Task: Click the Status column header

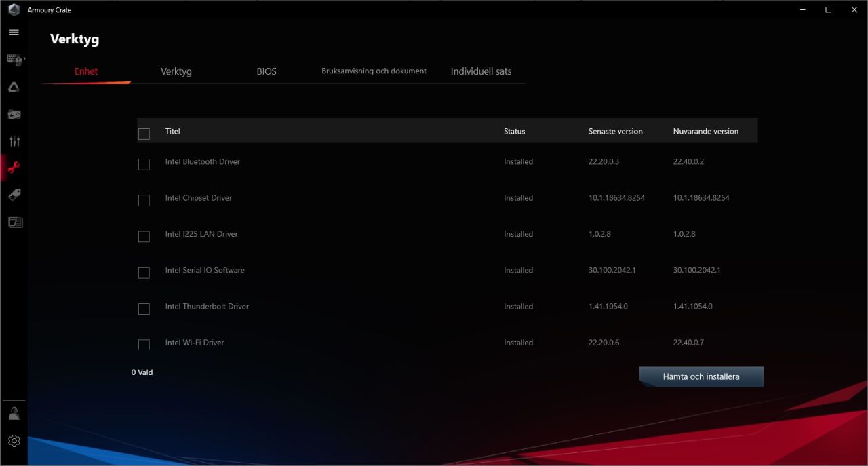Action: pyautogui.click(x=514, y=131)
